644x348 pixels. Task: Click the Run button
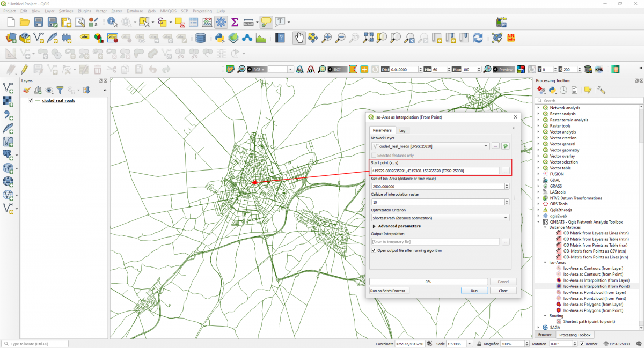pos(474,291)
